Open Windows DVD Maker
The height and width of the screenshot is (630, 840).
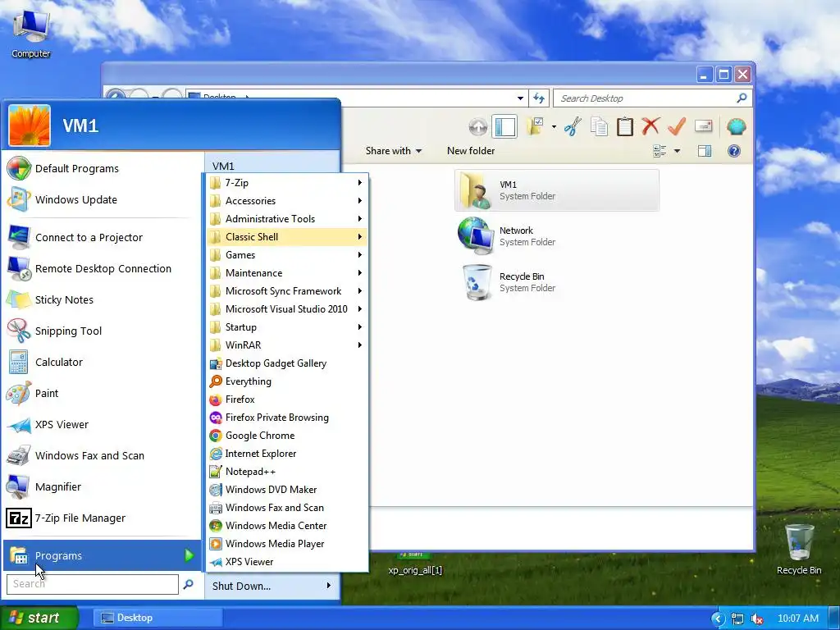287,489
